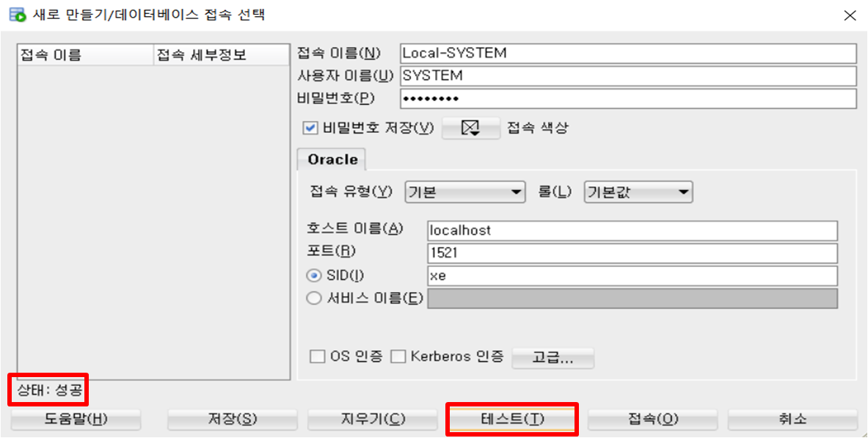Click the 고급 advanced settings button
868x438 pixels.
pyautogui.click(x=552, y=358)
